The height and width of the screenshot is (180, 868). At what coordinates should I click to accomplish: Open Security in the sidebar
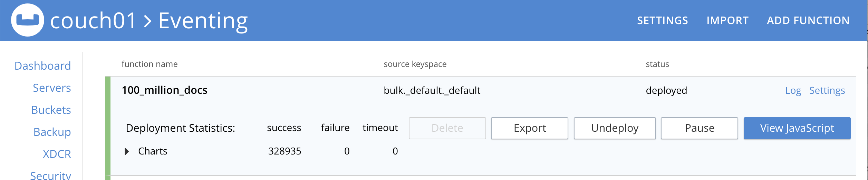50,175
